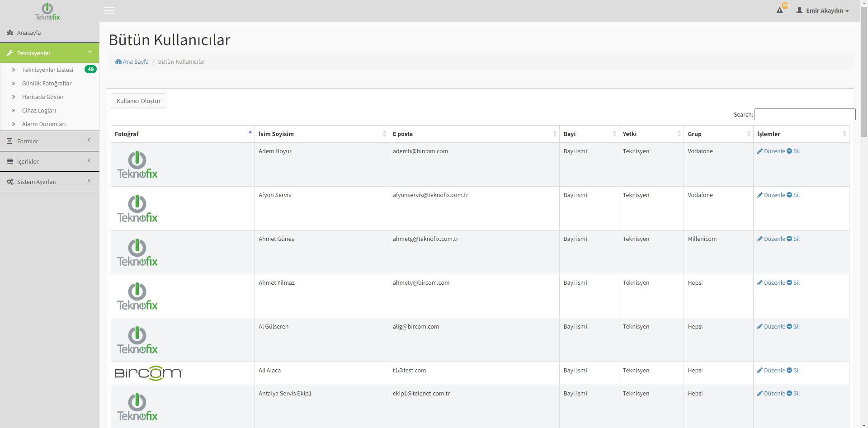This screenshot has width=868, height=428.
Task: Click the Ana Sayfa breadcrumb dashboard icon
Action: coord(118,62)
